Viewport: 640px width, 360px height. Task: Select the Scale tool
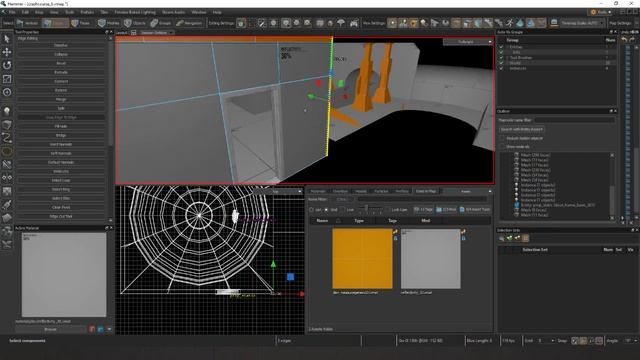point(7,79)
